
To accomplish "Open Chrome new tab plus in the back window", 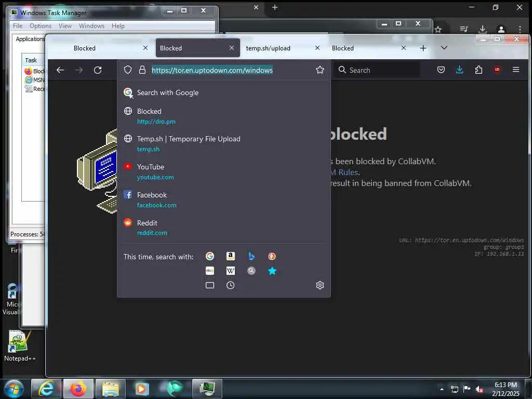I will [x=275, y=7].
